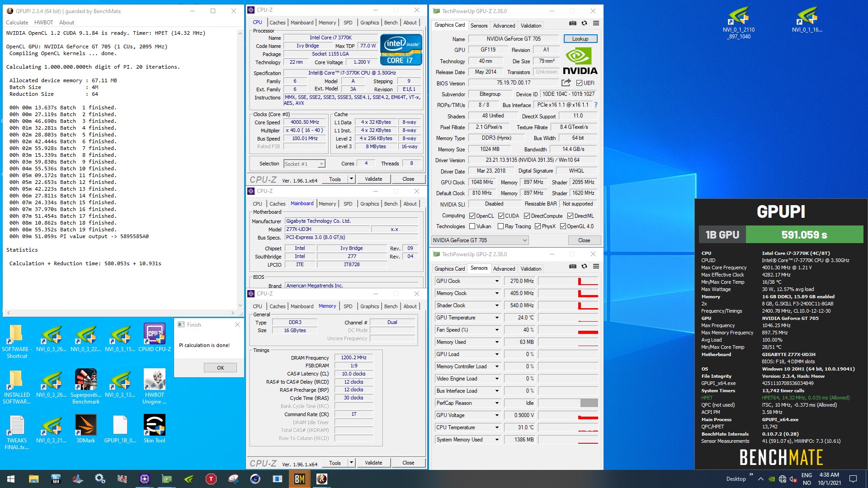Open the hamburger menu in upper GPU-Z window

pos(596,23)
